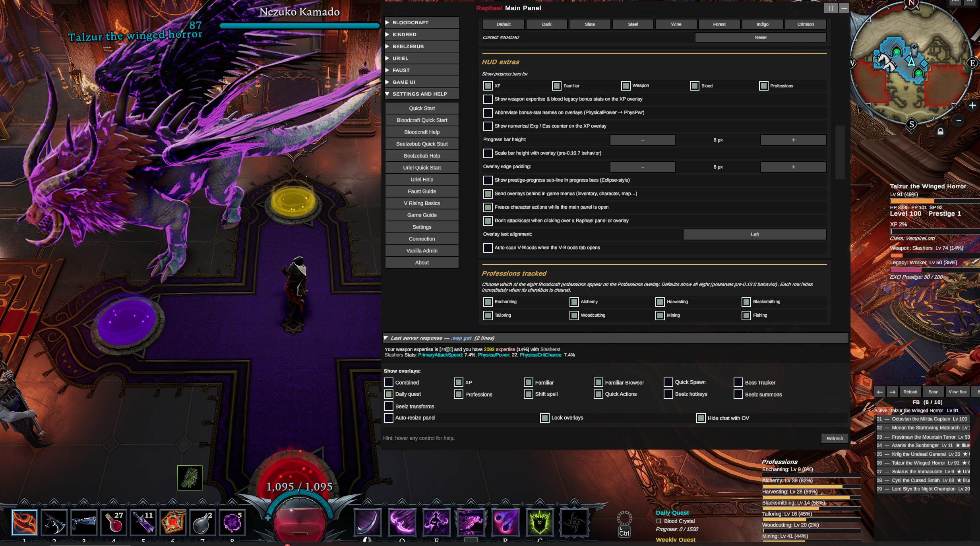Increase the progress bar height
The image size is (980, 546).
793,140
